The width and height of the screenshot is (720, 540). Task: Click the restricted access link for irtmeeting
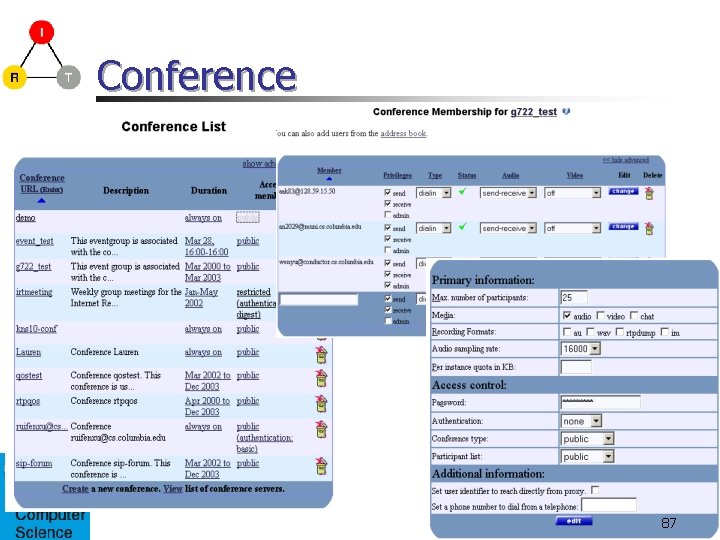coord(256,303)
